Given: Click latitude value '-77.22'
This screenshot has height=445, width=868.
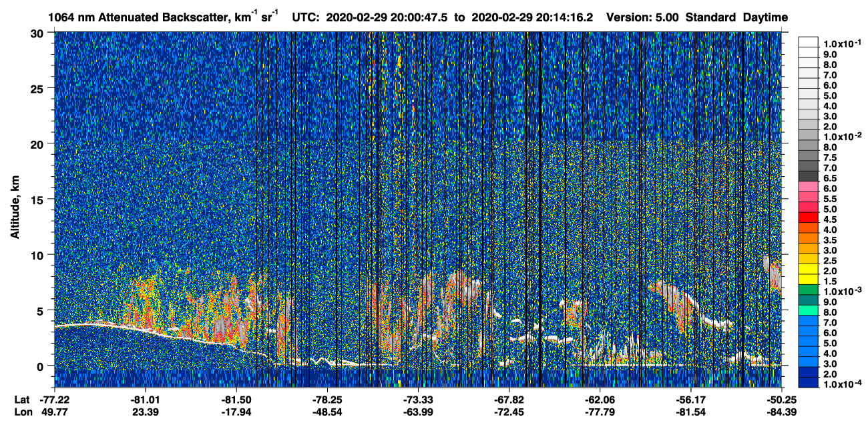Looking at the screenshot, I should coord(55,399).
